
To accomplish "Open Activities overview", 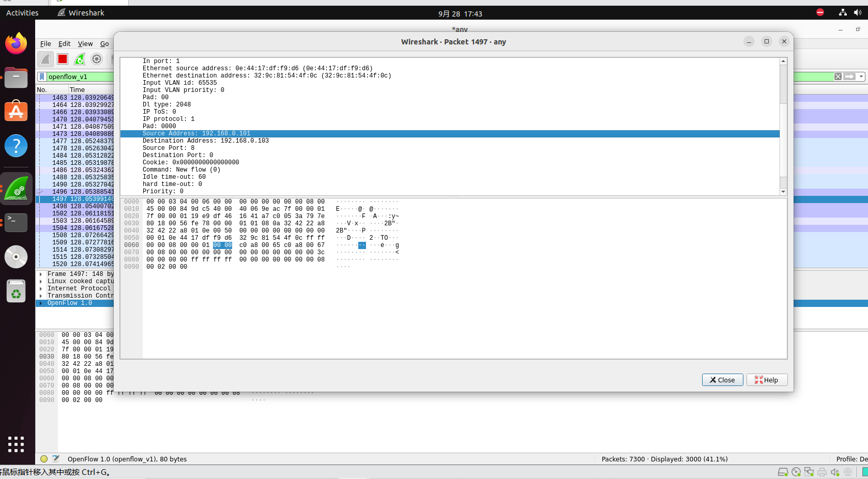I will coord(22,12).
